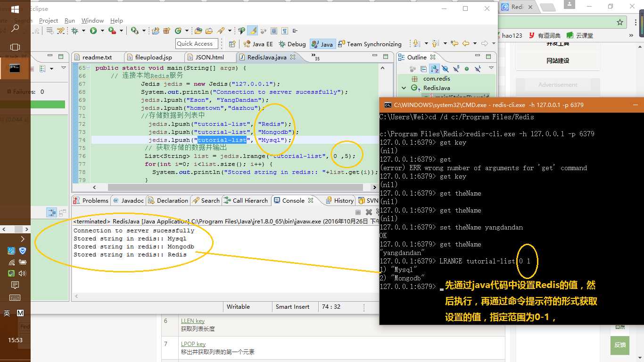Viewport: 644px width, 362px height.
Task: Click the volume speaker tray icon
Action: click(22, 273)
